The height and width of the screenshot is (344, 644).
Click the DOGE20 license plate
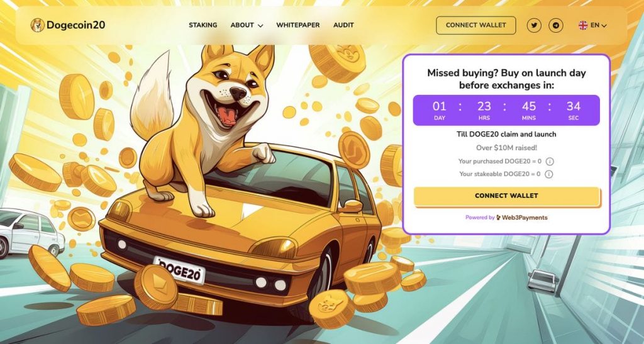tap(179, 270)
